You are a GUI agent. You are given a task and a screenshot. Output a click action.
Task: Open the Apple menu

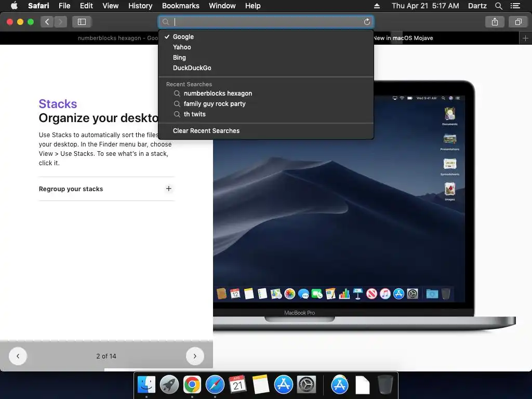14,6
